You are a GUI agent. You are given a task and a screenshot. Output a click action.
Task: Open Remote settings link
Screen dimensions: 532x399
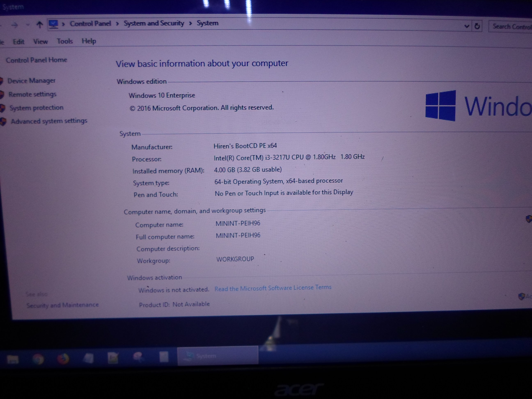point(32,94)
